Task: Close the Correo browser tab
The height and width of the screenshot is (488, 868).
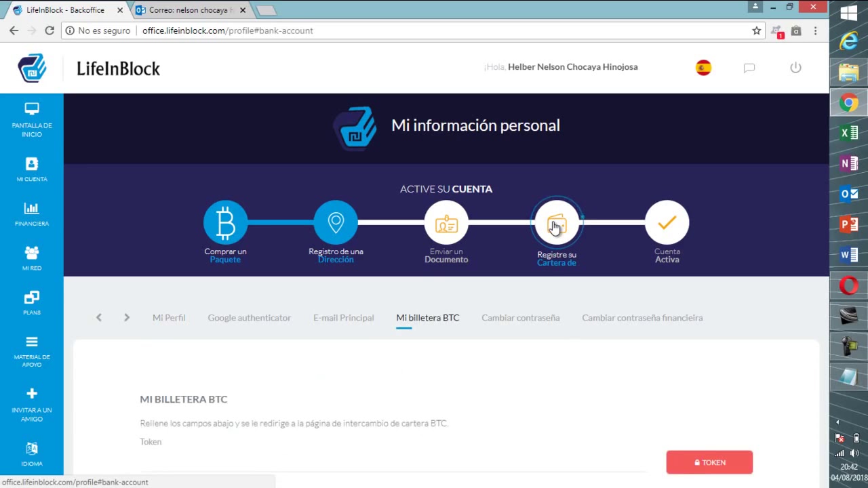Action: point(243,10)
